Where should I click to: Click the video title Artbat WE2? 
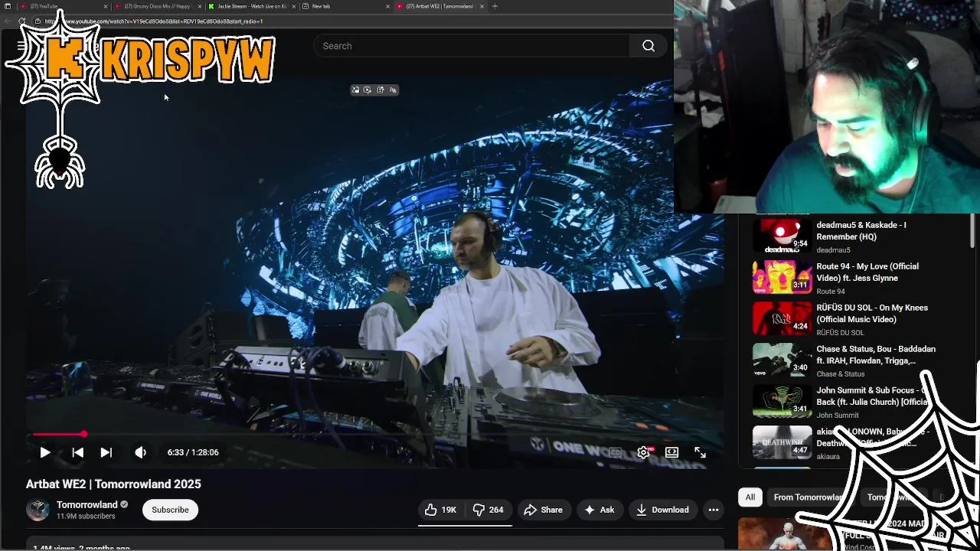[113, 484]
